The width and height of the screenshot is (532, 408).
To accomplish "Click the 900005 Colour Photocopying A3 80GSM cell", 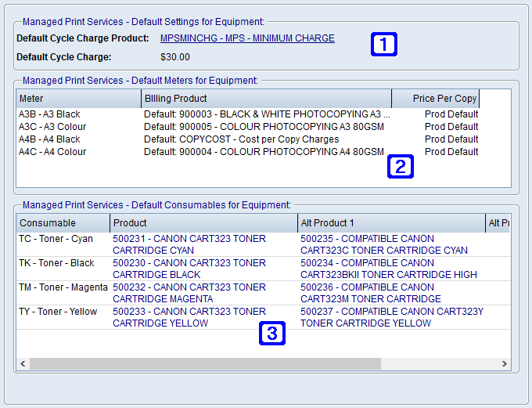I will click(264, 127).
